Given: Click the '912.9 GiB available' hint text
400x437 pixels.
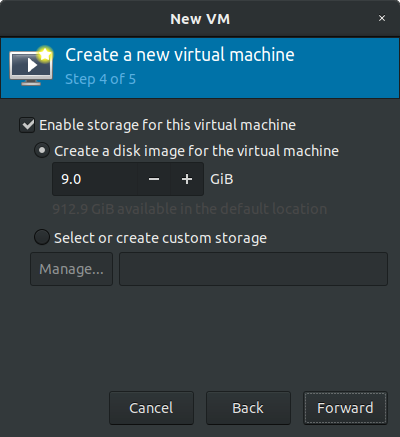Looking at the screenshot, I should [x=190, y=209].
